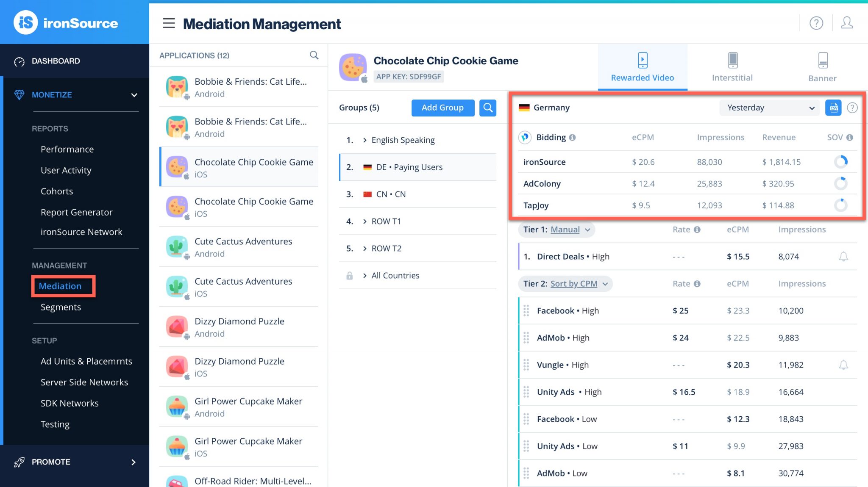Click the hamburger menu icon
Screen dimensions: 868x487
point(169,23)
